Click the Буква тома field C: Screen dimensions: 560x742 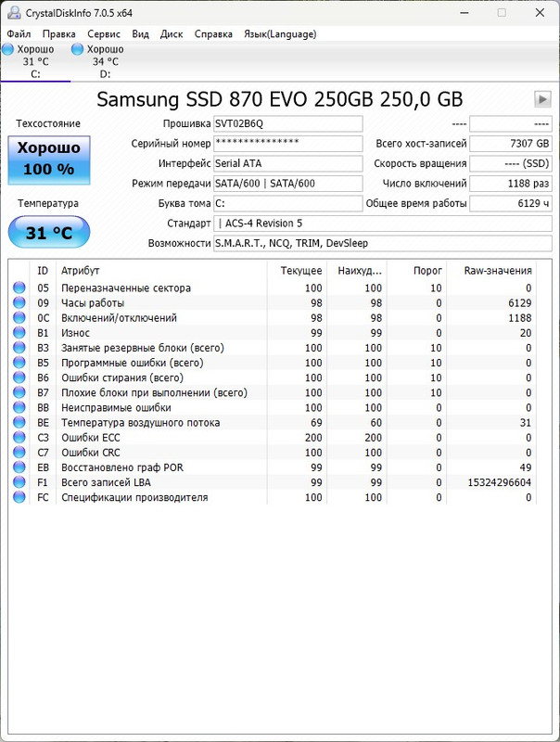point(288,203)
